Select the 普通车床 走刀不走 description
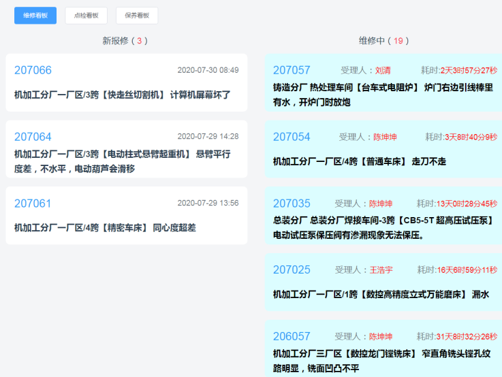Image resolution: width=502 pixels, height=377 pixels. click(359, 162)
